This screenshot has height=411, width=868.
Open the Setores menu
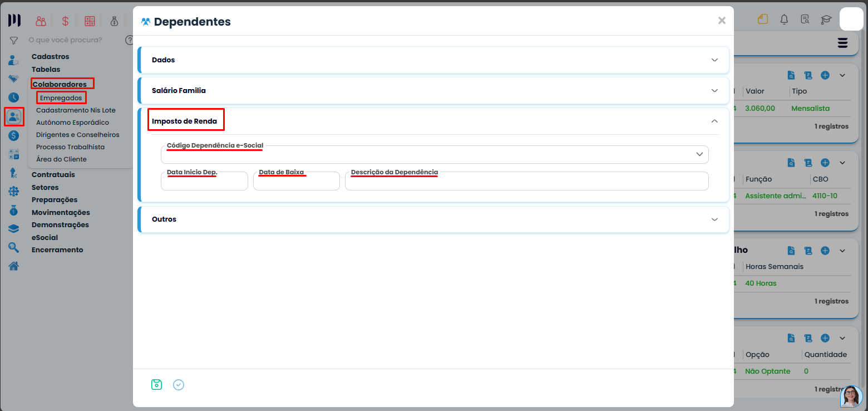pyautogui.click(x=45, y=188)
